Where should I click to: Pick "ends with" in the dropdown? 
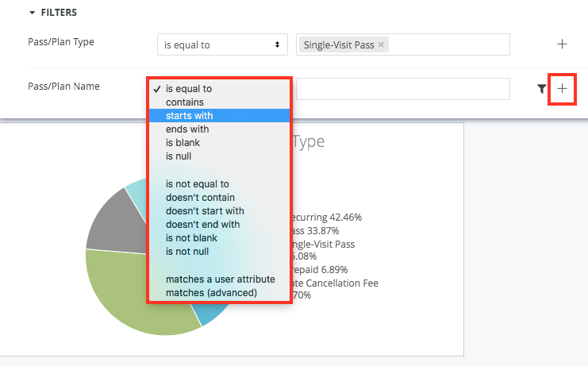coord(187,129)
